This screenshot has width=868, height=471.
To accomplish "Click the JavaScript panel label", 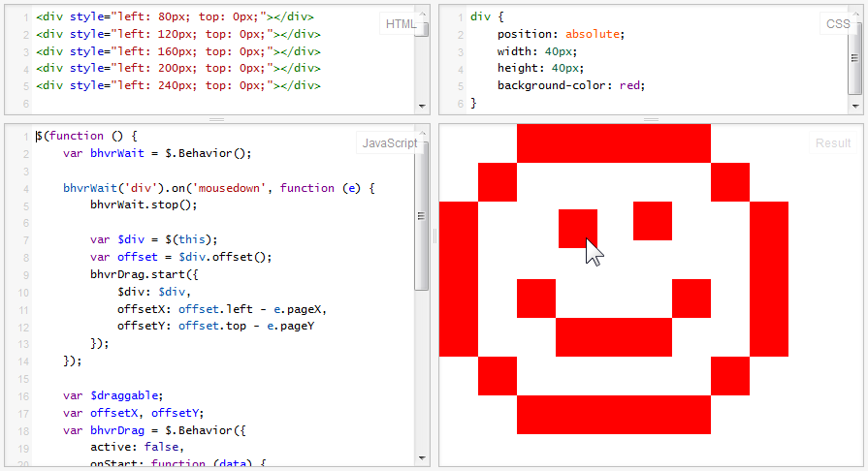I will point(389,142).
